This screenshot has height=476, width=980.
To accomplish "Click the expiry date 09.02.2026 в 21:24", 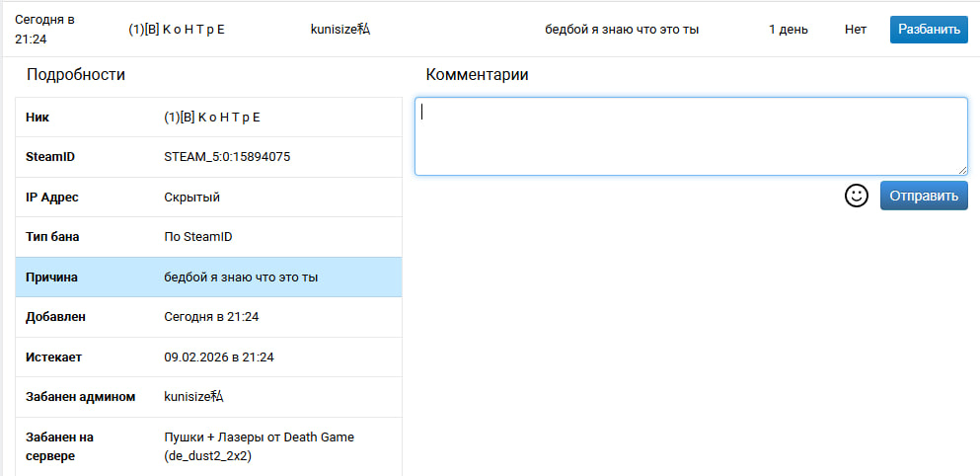I will click(x=218, y=357).
